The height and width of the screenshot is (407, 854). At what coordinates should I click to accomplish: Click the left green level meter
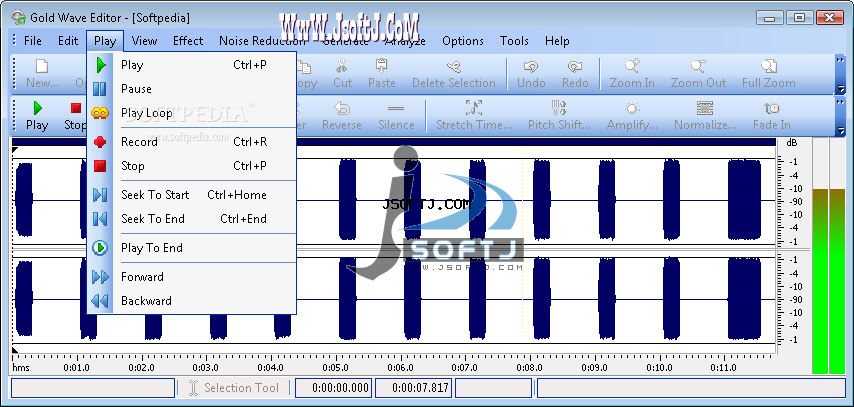click(820, 282)
